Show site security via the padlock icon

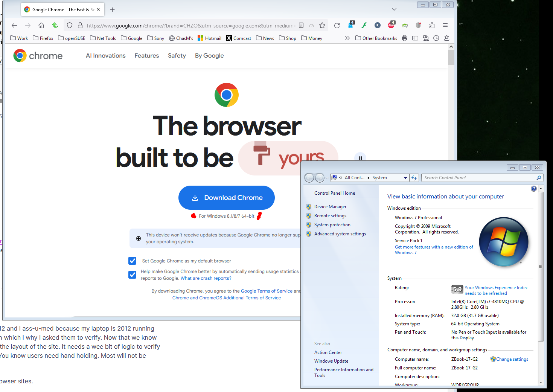pos(80,26)
